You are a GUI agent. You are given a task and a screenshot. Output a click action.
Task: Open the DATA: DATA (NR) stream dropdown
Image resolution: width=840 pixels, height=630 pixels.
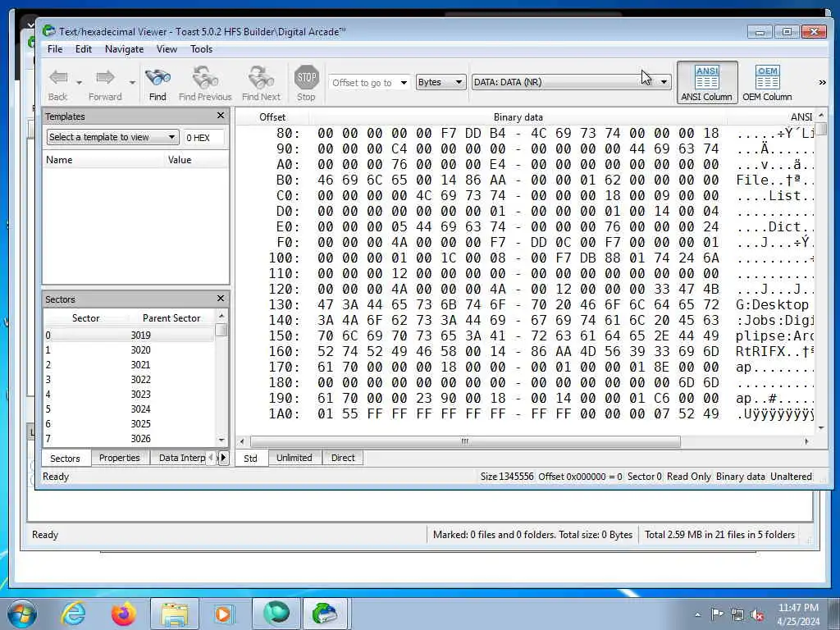[664, 82]
